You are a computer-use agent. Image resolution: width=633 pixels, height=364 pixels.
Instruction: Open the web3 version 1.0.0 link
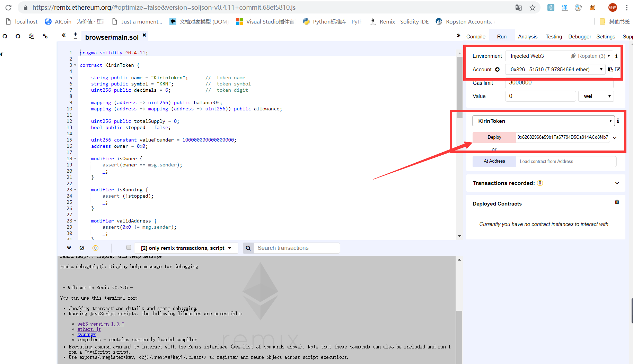click(101, 324)
